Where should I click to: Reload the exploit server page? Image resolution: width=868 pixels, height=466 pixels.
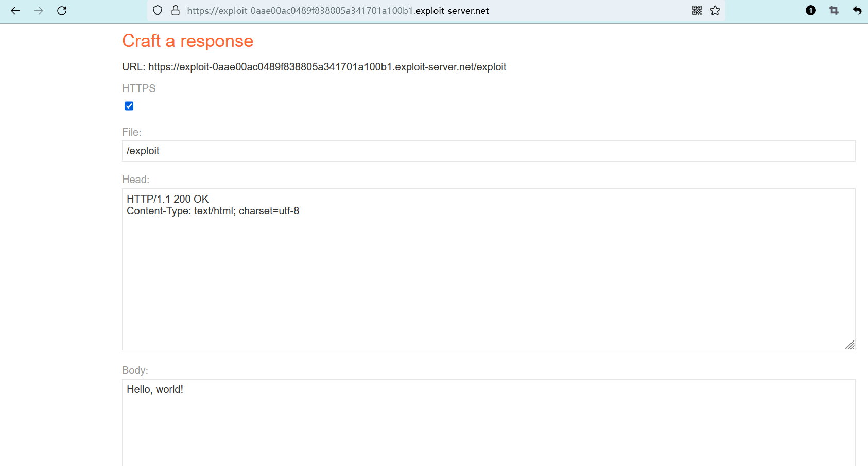click(62, 11)
